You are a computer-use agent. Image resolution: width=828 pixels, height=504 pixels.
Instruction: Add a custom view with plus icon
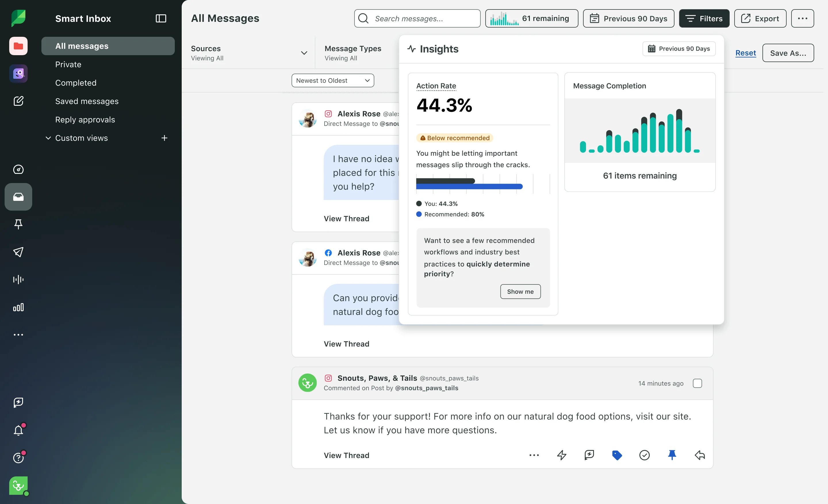coord(164,138)
